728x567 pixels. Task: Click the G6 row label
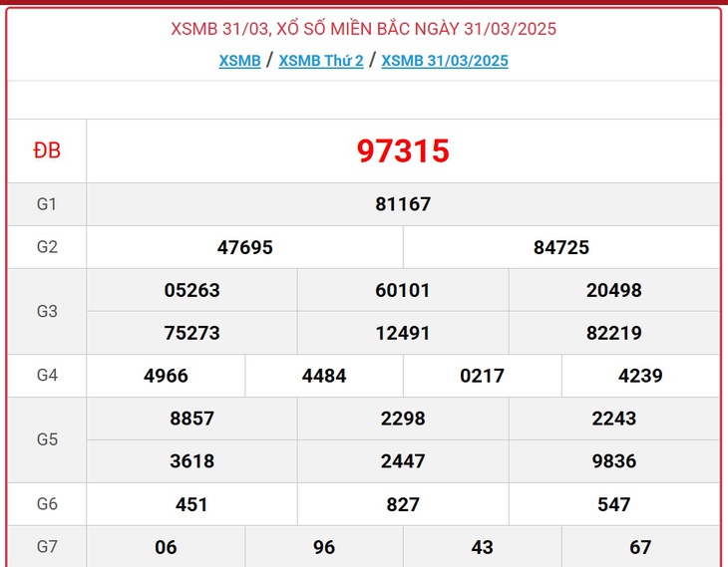click(47, 504)
